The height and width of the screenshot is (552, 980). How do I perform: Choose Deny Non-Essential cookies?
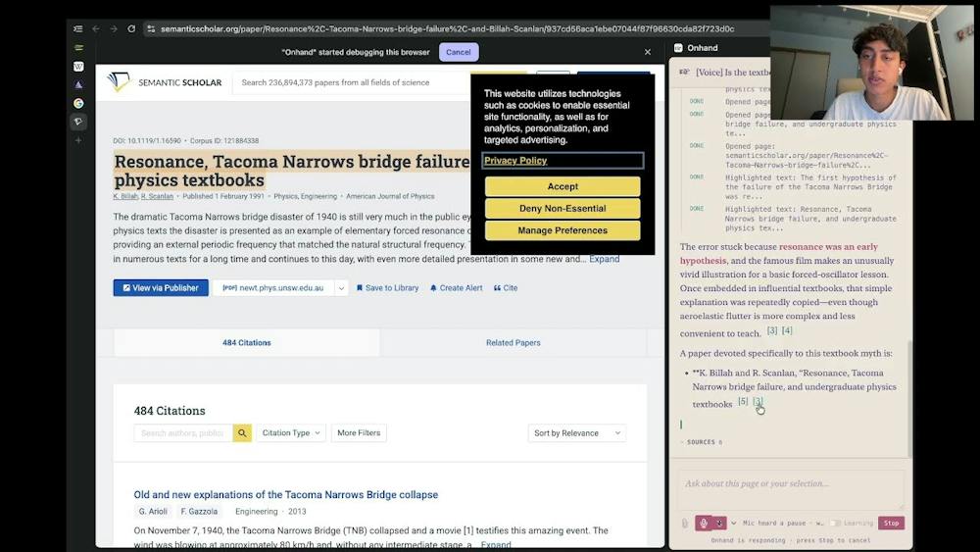(563, 208)
